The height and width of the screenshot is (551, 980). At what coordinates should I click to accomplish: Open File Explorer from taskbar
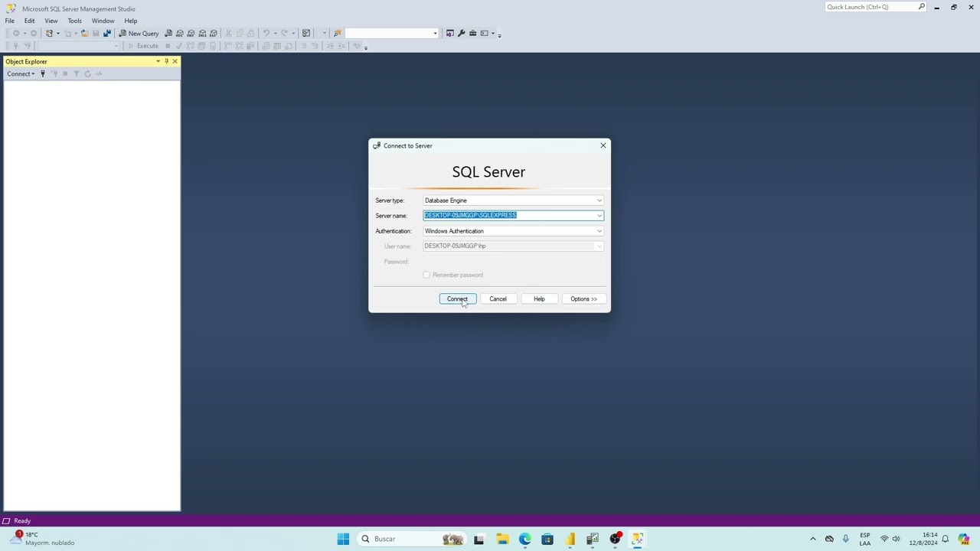(x=502, y=539)
